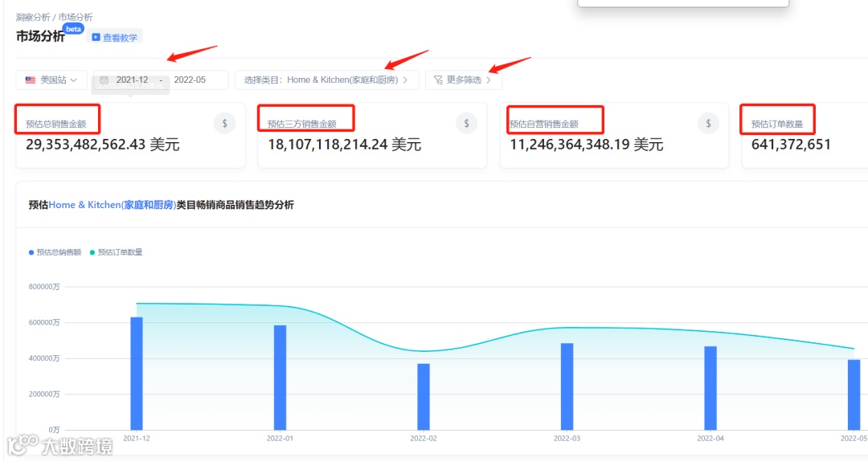Click the US flag icon

pos(31,80)
